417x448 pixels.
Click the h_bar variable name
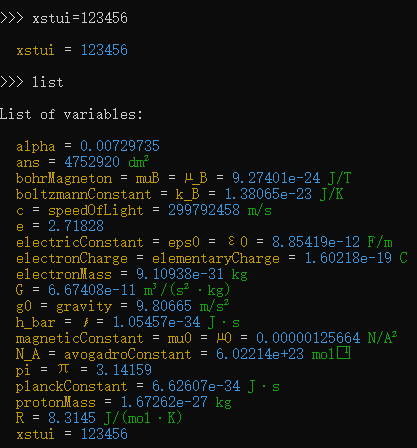[x=35, y=322]
